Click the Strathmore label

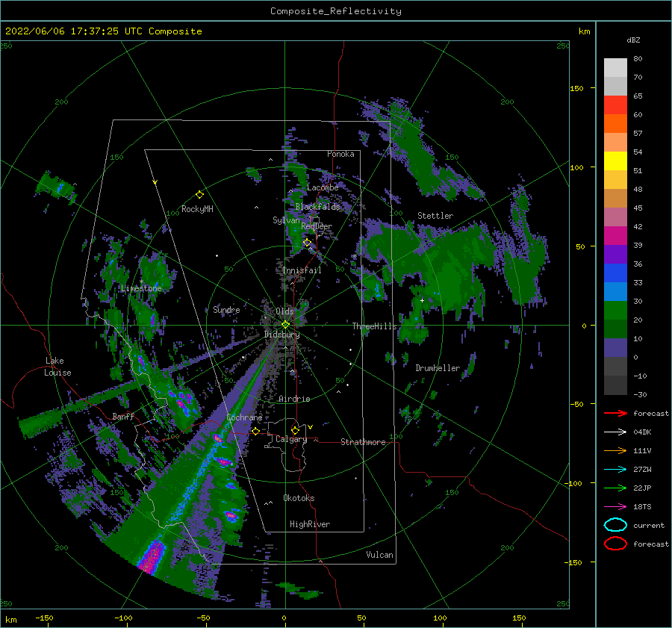click(x=363, y=442)
